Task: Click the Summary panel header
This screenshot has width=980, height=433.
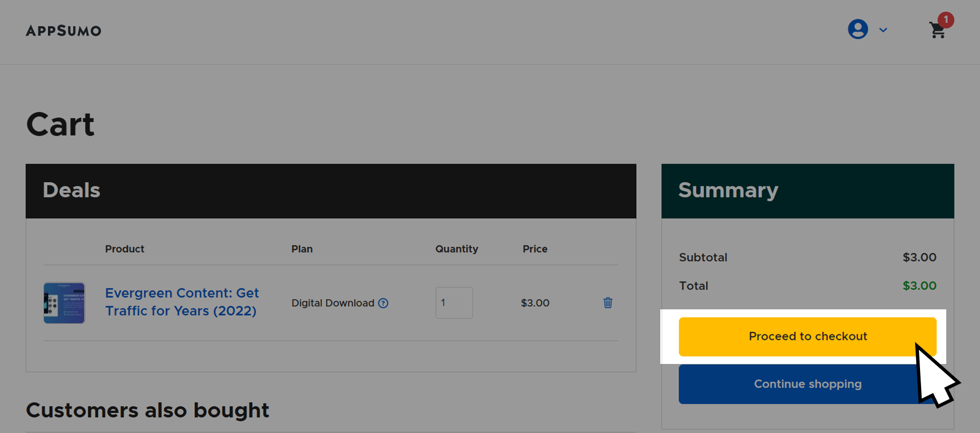Action: point(808,191)
